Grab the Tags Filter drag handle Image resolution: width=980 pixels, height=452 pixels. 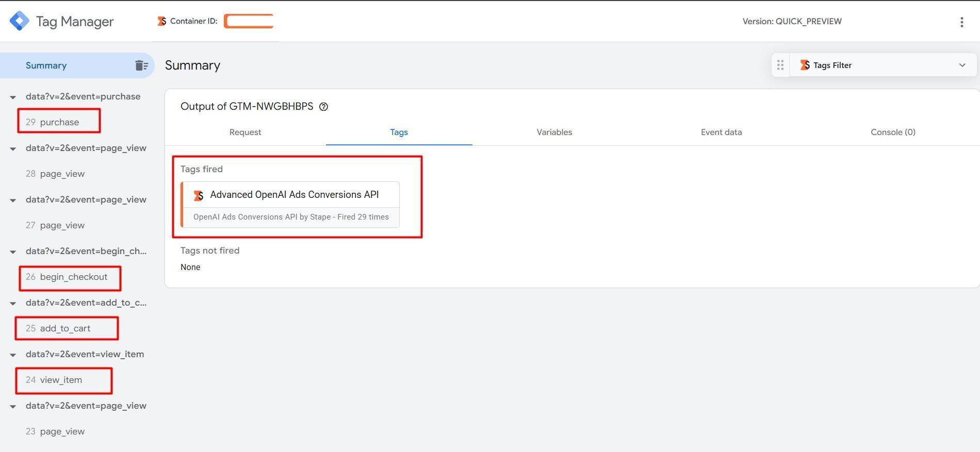780,65
